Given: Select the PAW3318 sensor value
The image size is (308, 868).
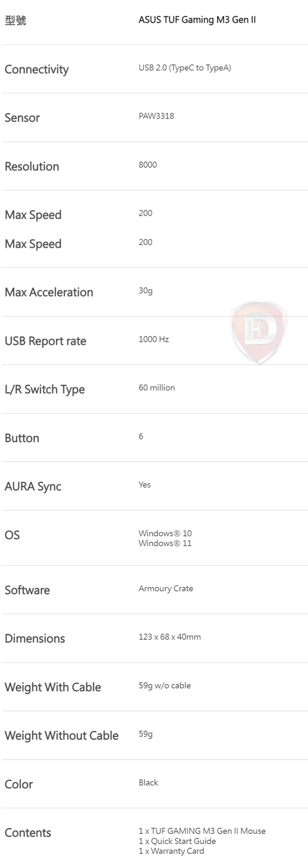Looking at the screenshot, I should pyautogui.click(x=156, y=116).
